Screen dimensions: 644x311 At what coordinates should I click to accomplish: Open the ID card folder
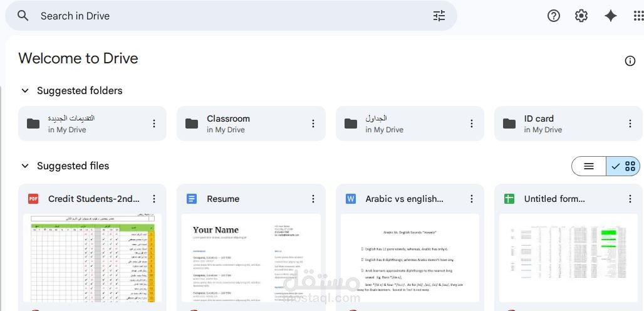tap(569, 124)
